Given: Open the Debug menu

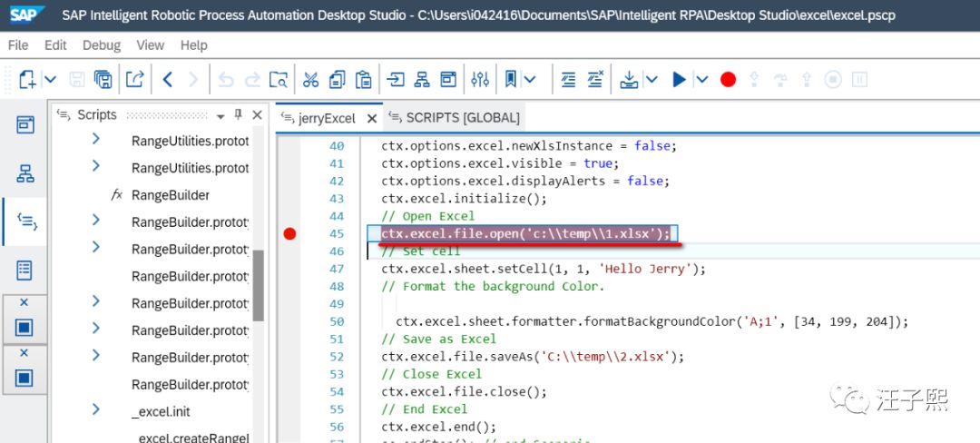Looking at the screenshot, I should (102, 45).
